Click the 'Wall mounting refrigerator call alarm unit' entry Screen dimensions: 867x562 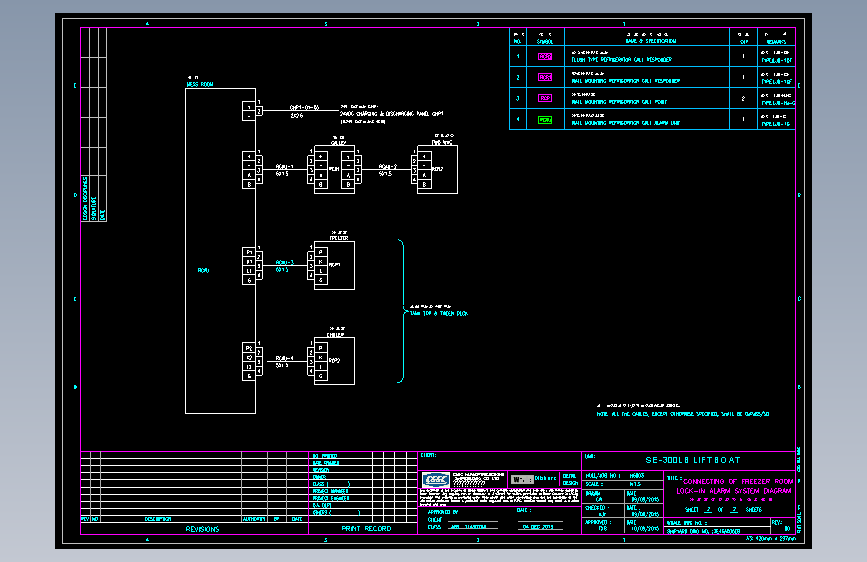(625, 123)
